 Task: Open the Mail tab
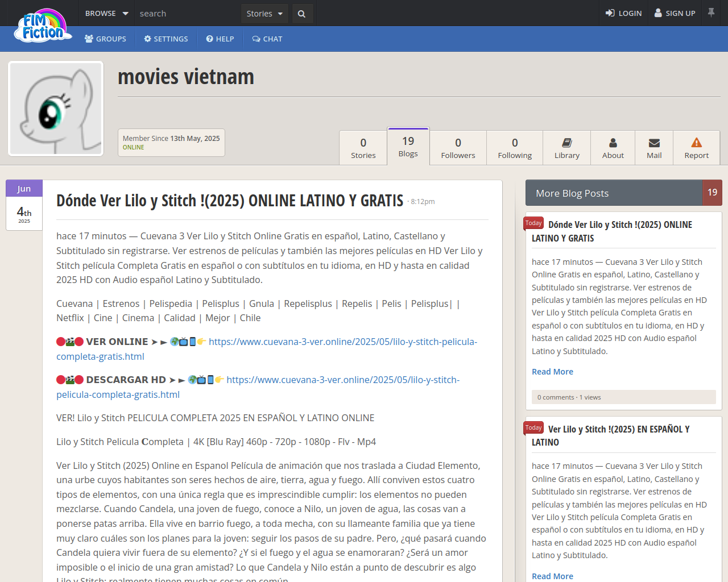[654, 148]
